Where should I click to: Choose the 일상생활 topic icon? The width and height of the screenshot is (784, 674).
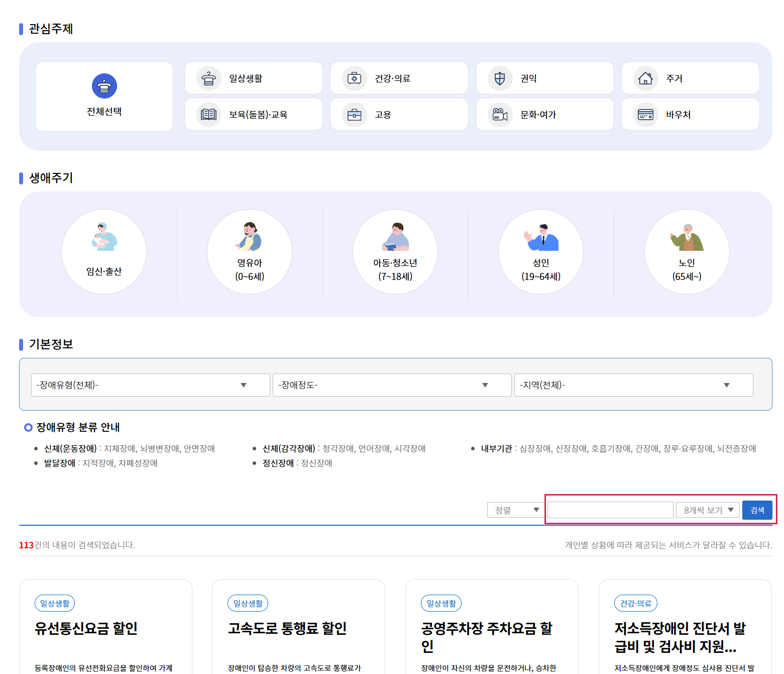(208, 78)
